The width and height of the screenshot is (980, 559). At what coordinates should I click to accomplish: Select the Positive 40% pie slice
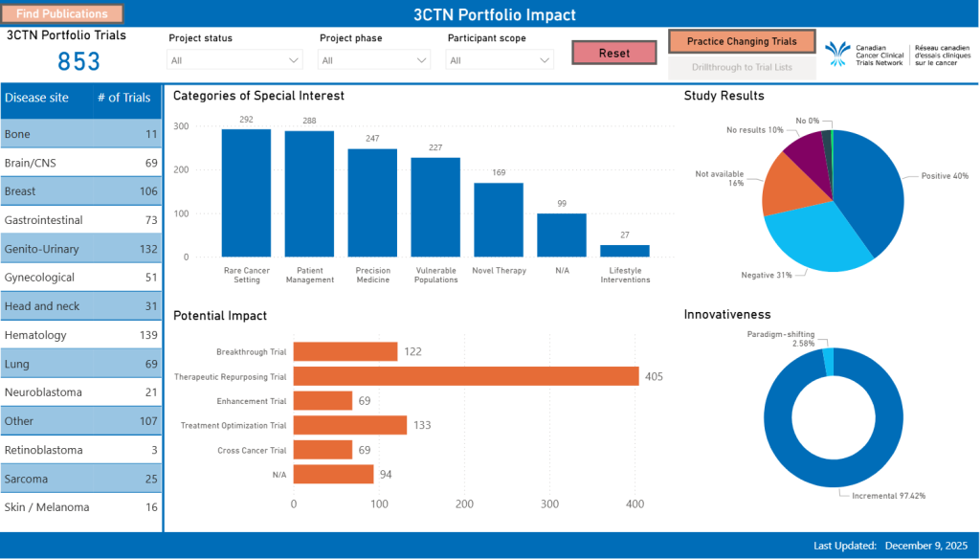(x=871, y=191)
